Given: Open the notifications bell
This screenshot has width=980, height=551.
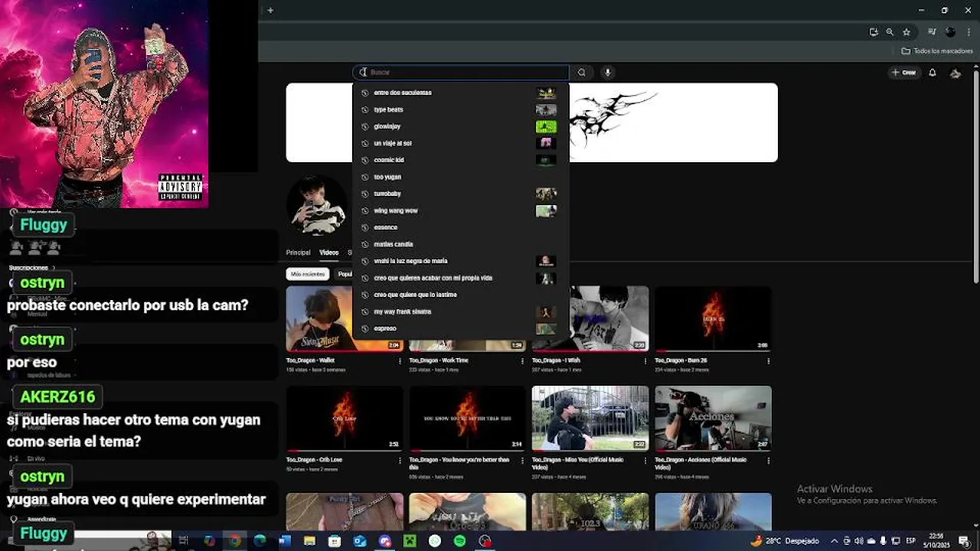Looking at the screenshot, I should pos(933,73).
